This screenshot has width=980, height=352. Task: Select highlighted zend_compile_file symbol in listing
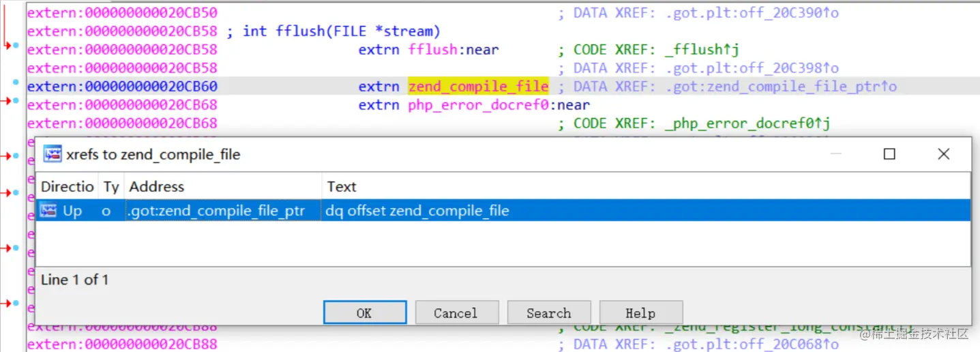(478, 86)
